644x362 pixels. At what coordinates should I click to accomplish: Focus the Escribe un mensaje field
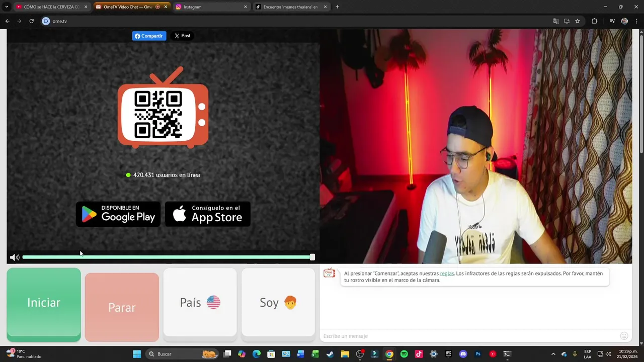point(468,336)
